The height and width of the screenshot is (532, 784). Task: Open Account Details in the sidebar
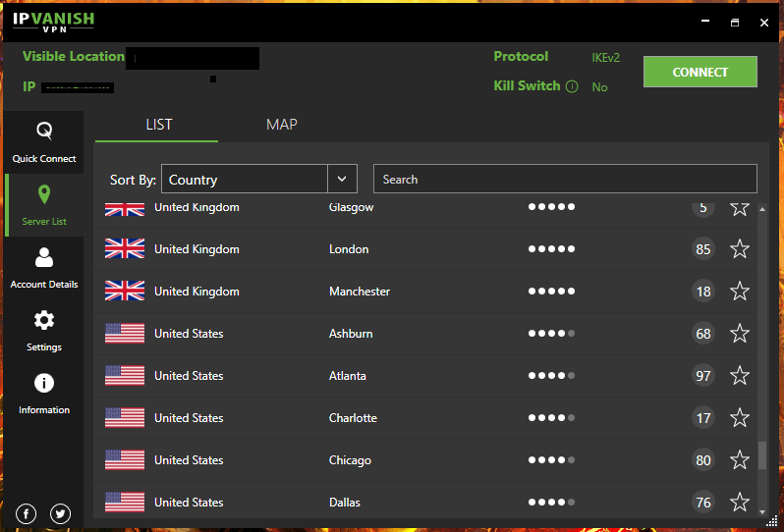coord(44,268)
